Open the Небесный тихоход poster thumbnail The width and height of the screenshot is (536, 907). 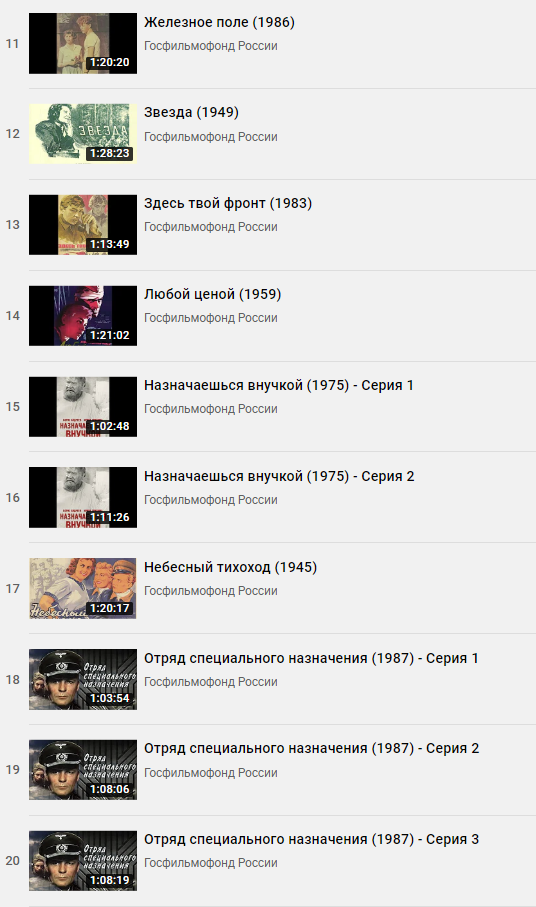click(x=83, y=588)
